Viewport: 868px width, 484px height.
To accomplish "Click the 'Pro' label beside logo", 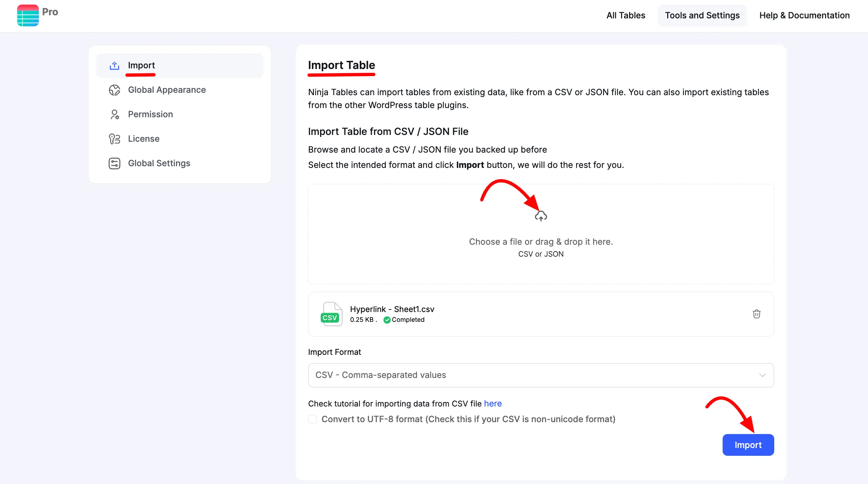I will [50, 12].
